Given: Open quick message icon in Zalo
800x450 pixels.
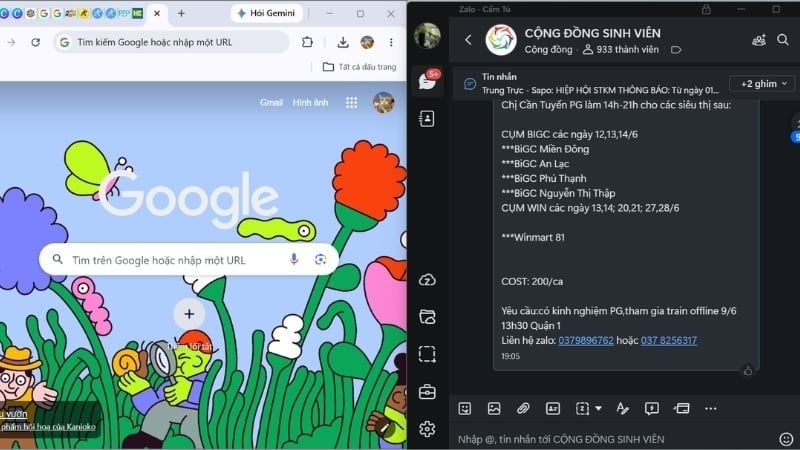Looking at the screenshot, I should [652, 408].
